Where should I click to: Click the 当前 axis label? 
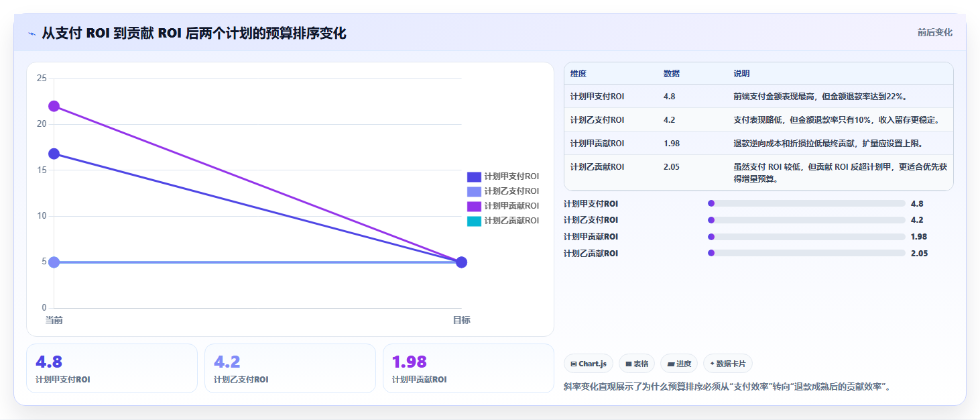(54, 320)
